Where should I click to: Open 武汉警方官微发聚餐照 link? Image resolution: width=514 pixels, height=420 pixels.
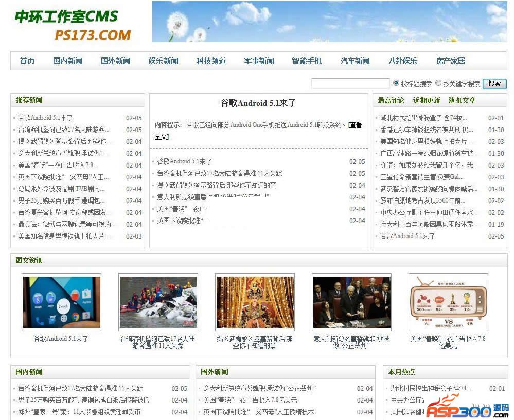click(429, 189)
